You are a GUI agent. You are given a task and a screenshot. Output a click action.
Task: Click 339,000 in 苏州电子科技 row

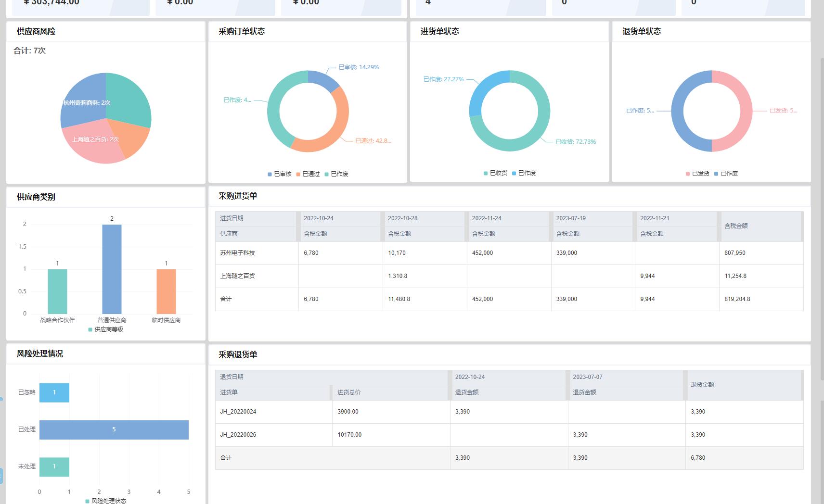593,253
